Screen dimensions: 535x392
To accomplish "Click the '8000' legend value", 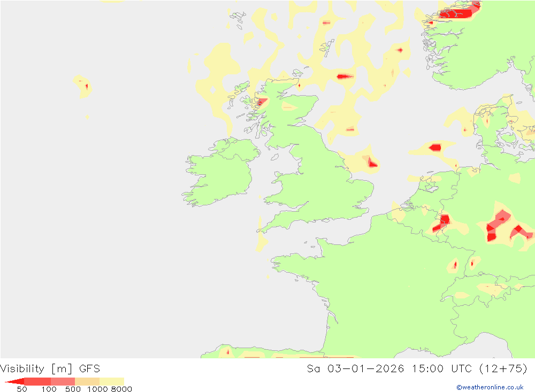I will point(121,389).
